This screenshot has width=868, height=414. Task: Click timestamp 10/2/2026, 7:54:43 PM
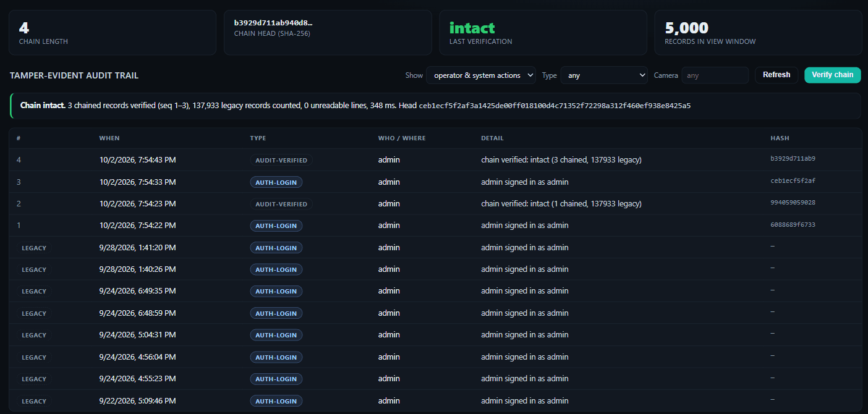[x=137, y=160]
